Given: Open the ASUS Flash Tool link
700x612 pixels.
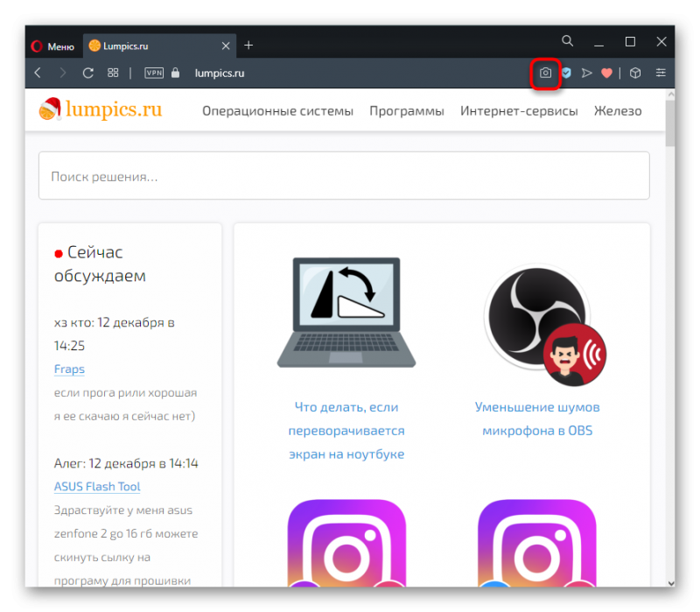Looking at the screenshot, I should 97,487.
